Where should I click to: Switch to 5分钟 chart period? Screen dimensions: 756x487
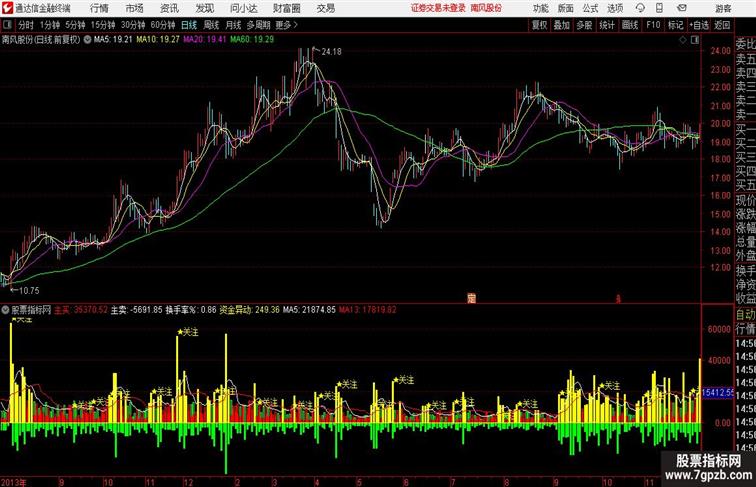tap(75, 25)
